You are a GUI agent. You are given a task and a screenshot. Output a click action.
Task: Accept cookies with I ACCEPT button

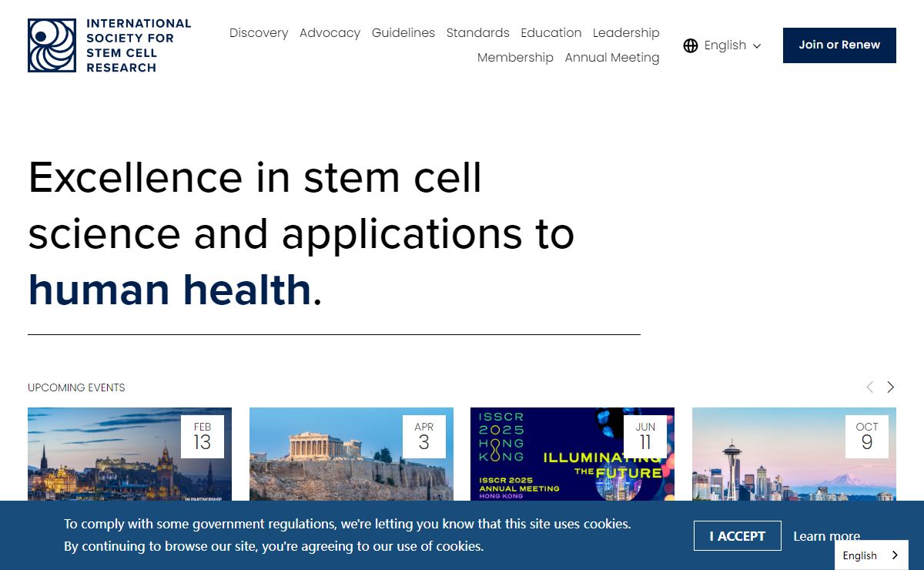coord(738,536)
